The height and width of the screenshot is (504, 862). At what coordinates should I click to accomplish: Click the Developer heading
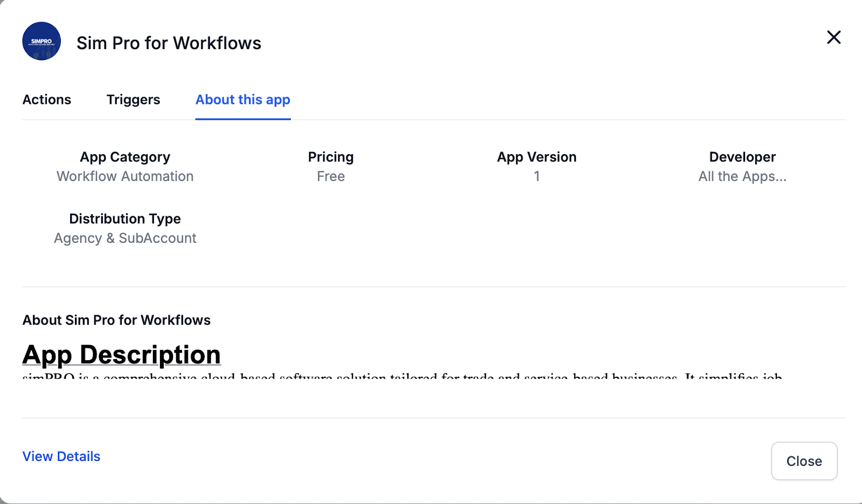(x=742, y=157)
